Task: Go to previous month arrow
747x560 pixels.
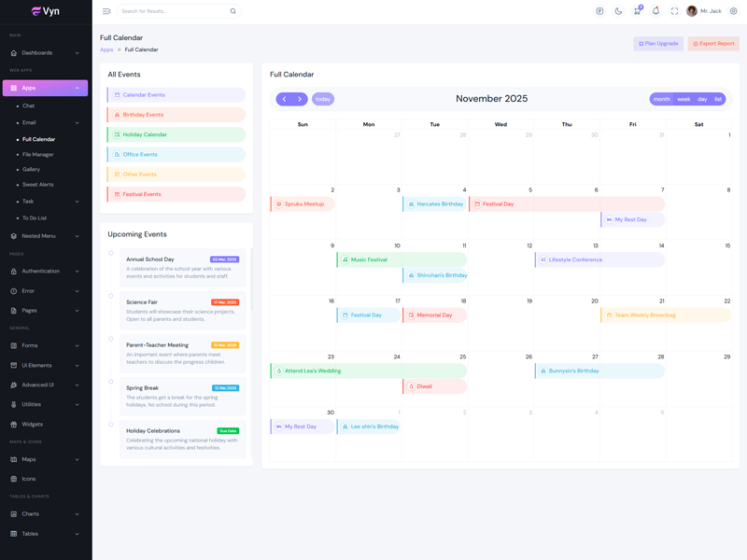Action: click(x=284, y=99)
